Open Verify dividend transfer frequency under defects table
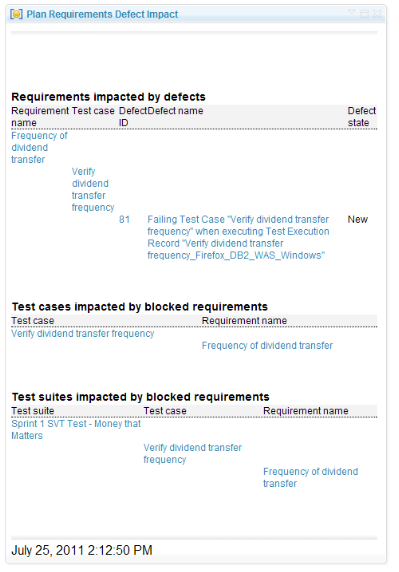The width and height of the screenshot is (399, 572). point(93,189)
